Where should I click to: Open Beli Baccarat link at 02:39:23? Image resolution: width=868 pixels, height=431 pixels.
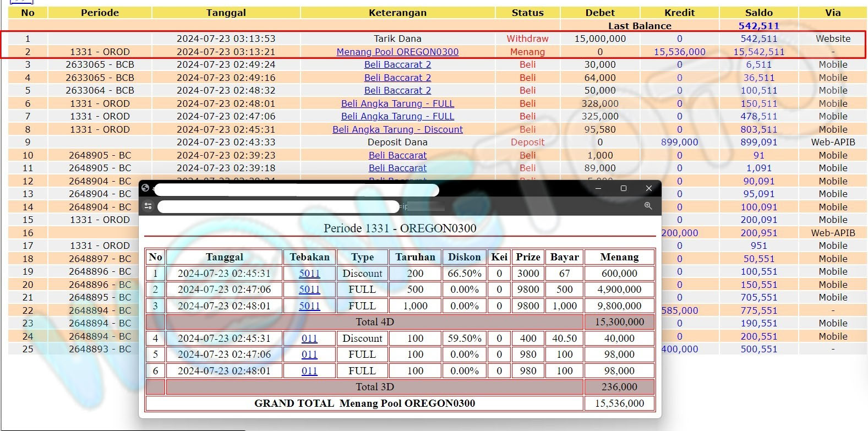[397, 155]
